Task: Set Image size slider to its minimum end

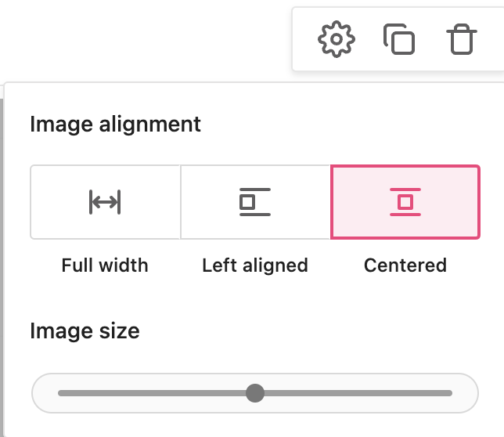Action: [59, 392]
